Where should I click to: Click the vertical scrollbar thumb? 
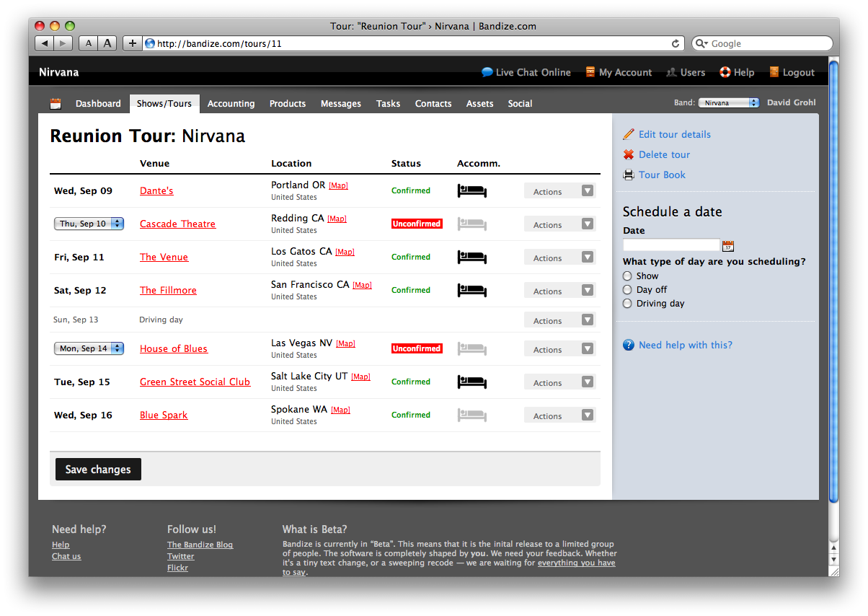pyautogui.click(x=834, y=281)
